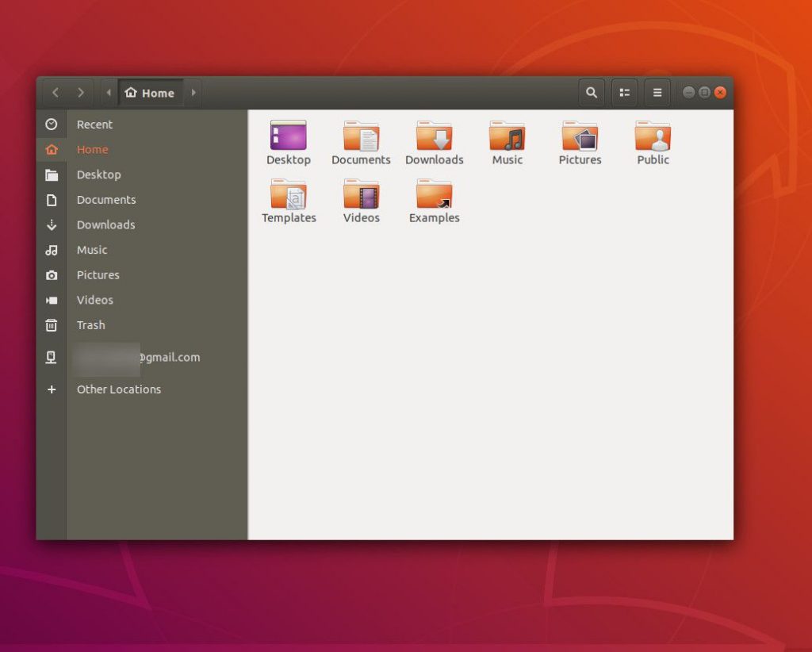This screenshot has width=812, height=652.
Task: Select Pictures label in the sidebar
Action: pos(98,275)
